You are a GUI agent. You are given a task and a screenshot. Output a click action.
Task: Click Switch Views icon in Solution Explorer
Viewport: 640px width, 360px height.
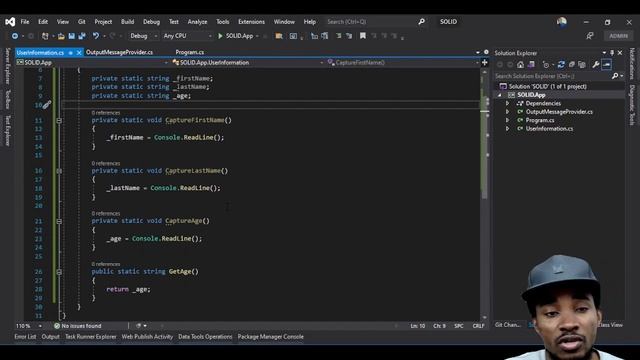531,64
